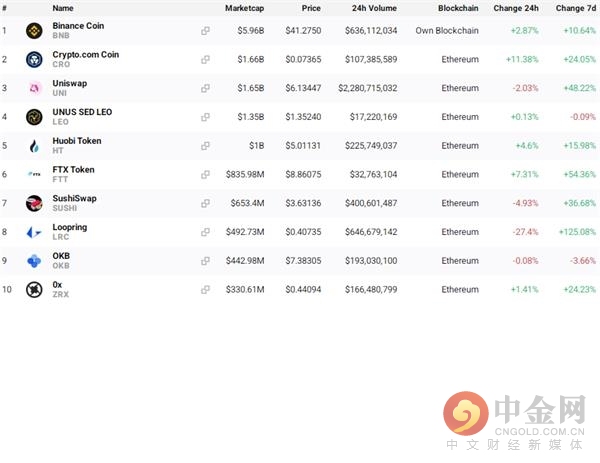The image size is (600, 463).
Task: Click the SushiSwap logo icon
Action: tap(34, 203)
